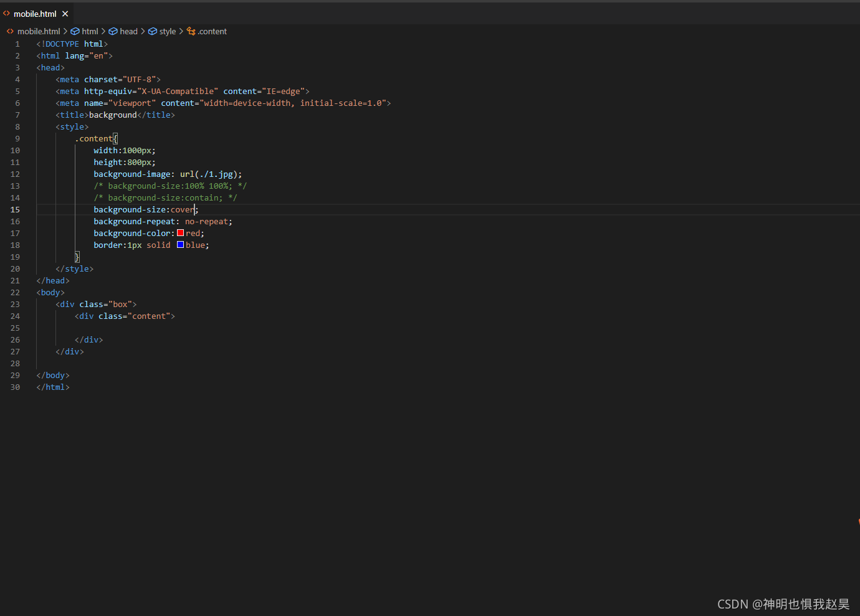Click 'background-size:cover' text
860x616 pixels.
(144, 210)
